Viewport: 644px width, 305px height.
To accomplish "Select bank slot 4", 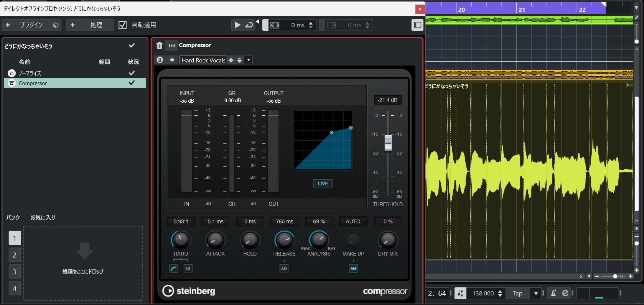I will pyautogui.click(x=15, y=289).
